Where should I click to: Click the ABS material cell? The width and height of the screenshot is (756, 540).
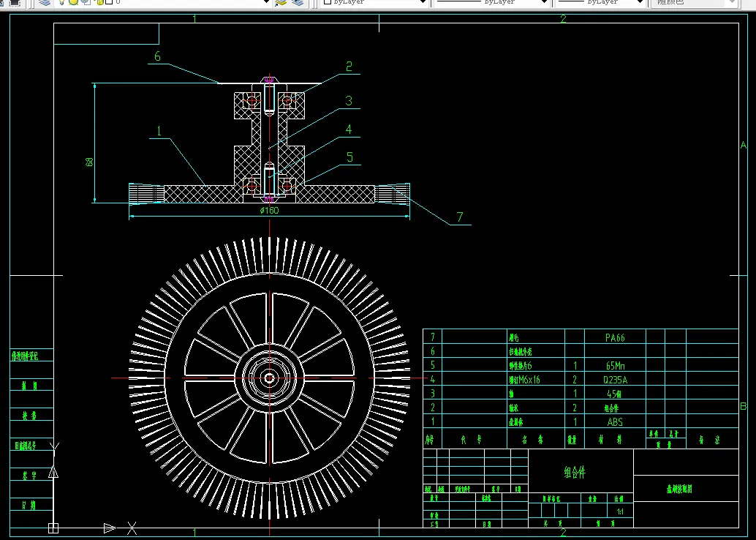point(615,421)
